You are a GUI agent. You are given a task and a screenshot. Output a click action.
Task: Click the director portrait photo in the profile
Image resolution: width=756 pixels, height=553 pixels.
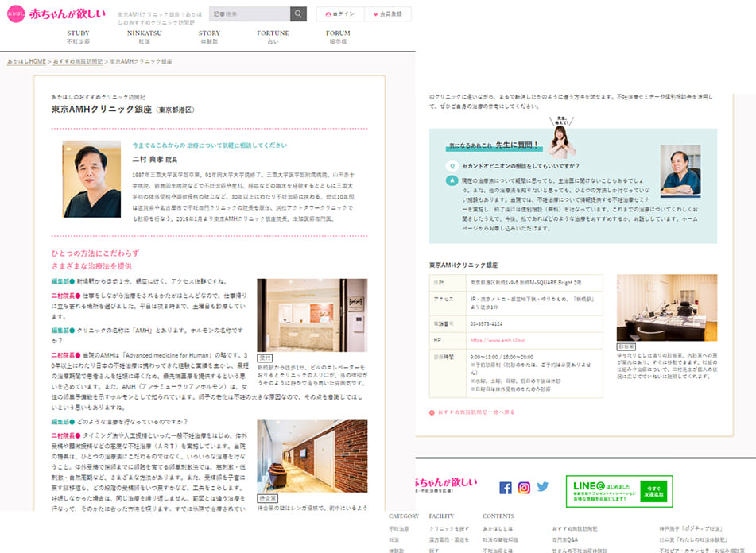[91, 179]
